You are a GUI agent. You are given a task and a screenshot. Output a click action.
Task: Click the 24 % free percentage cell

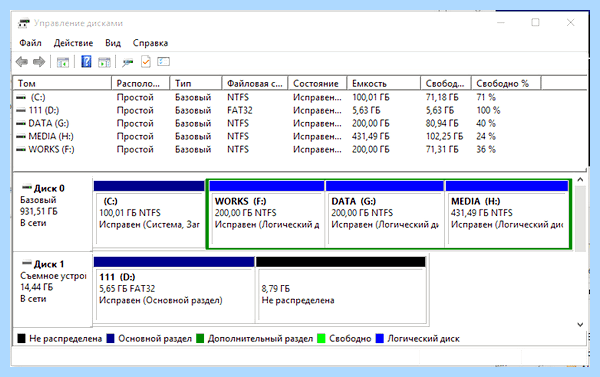click(486, 137)
